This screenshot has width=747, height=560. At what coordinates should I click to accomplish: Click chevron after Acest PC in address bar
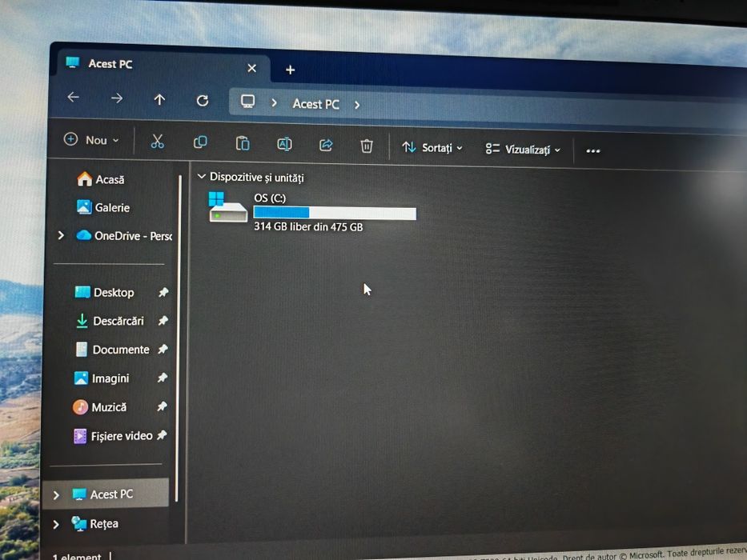357,105
